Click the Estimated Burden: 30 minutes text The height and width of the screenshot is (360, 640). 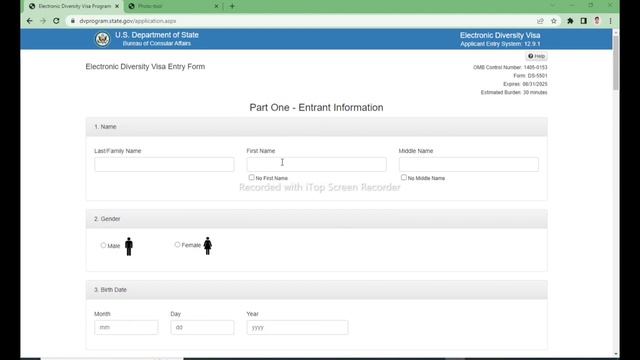[x=514, y=93]
